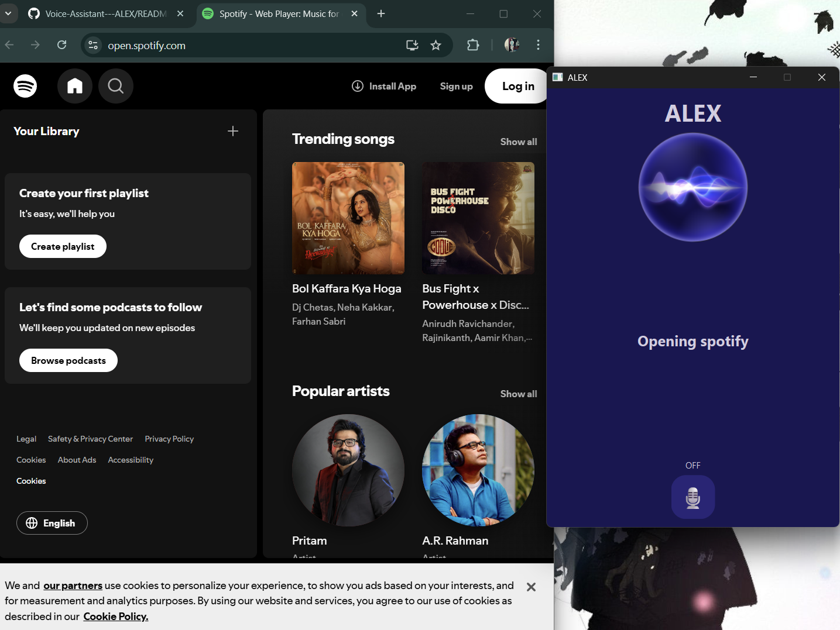840x630 pixels.
Task: Switch to Voice-Assistant ALEX README tab
Action: coord(105,13)
